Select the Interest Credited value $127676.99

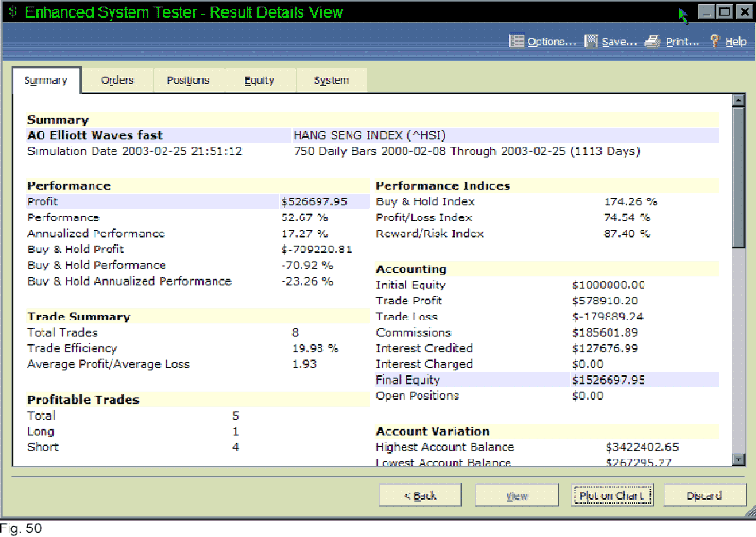605,348
